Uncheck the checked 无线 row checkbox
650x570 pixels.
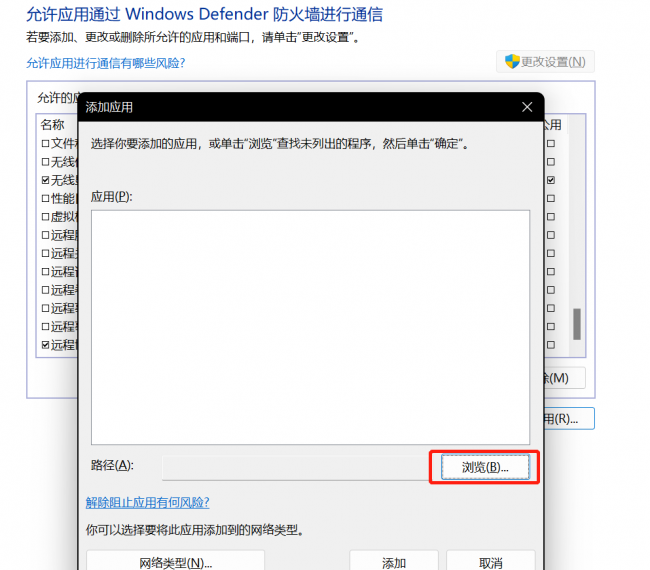[46, 180]
